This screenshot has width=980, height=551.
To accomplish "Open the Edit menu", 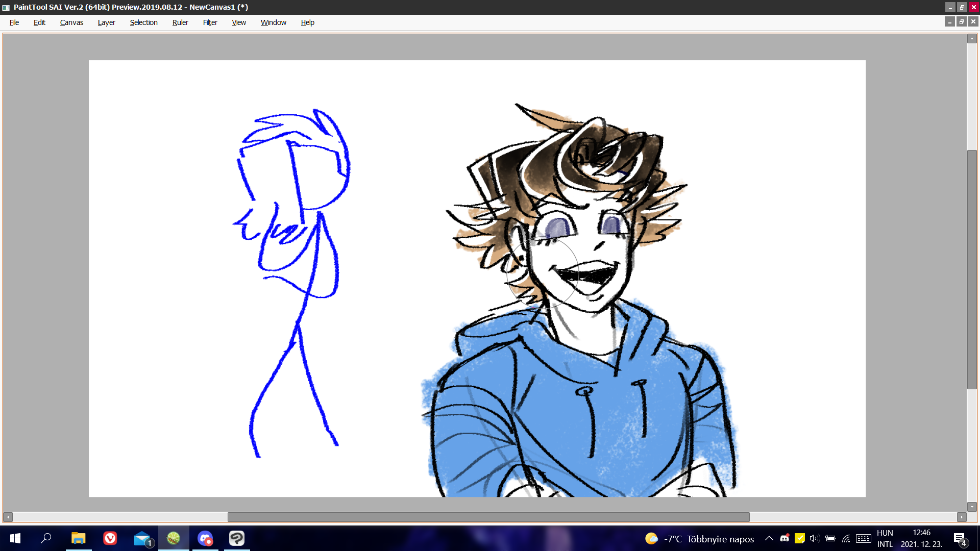I will coord(39,22).
